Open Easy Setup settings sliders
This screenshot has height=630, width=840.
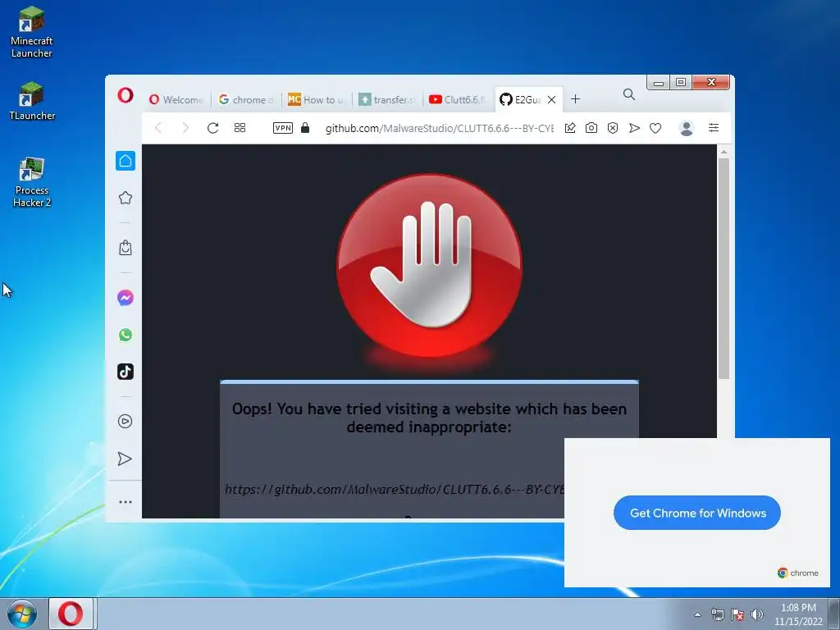714,127
